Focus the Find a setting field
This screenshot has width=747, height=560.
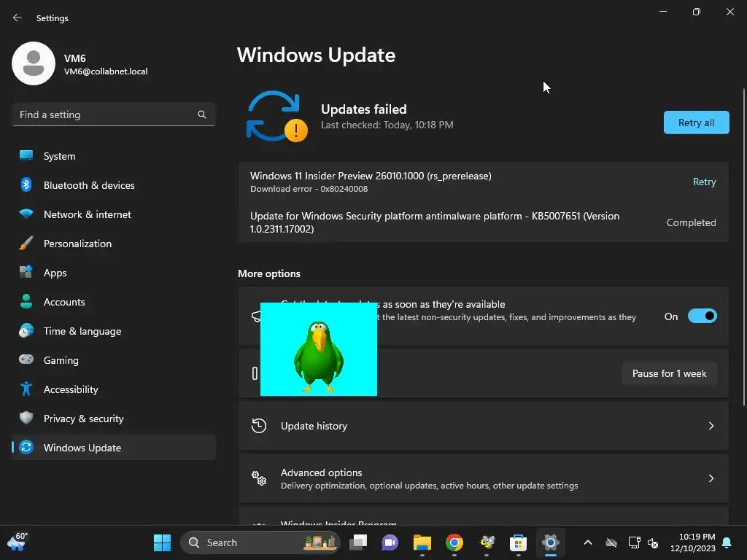[x=114, y=114]
